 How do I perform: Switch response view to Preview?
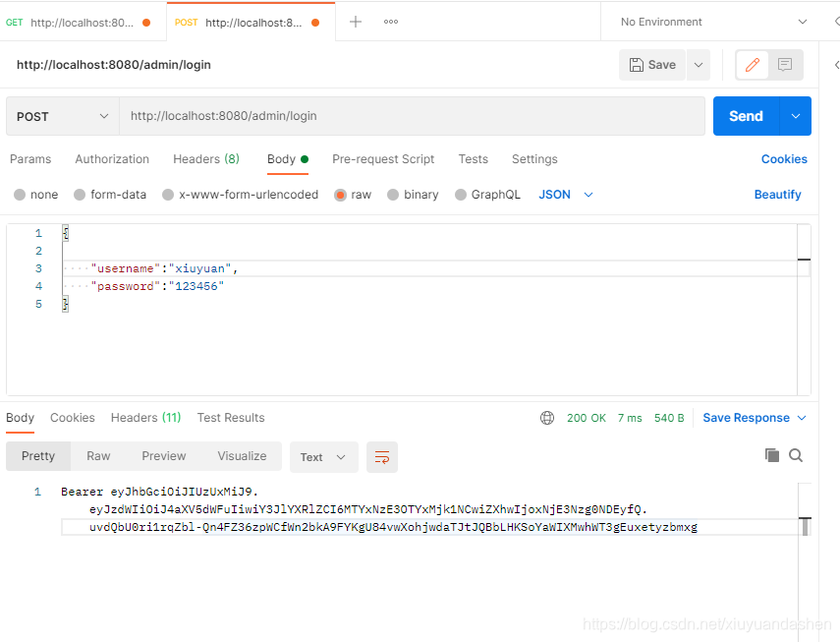click(x=164, y=456)
